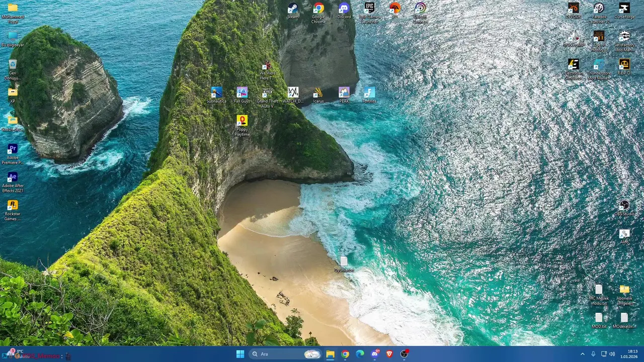Select the Epic Games Launcher shortcut

(370, 13)
